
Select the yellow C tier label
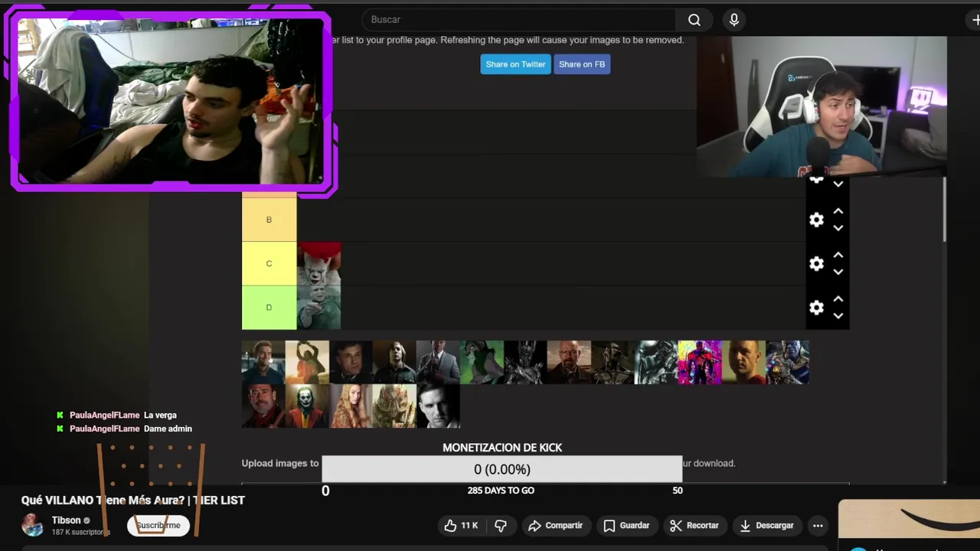(x=269, y=263)
